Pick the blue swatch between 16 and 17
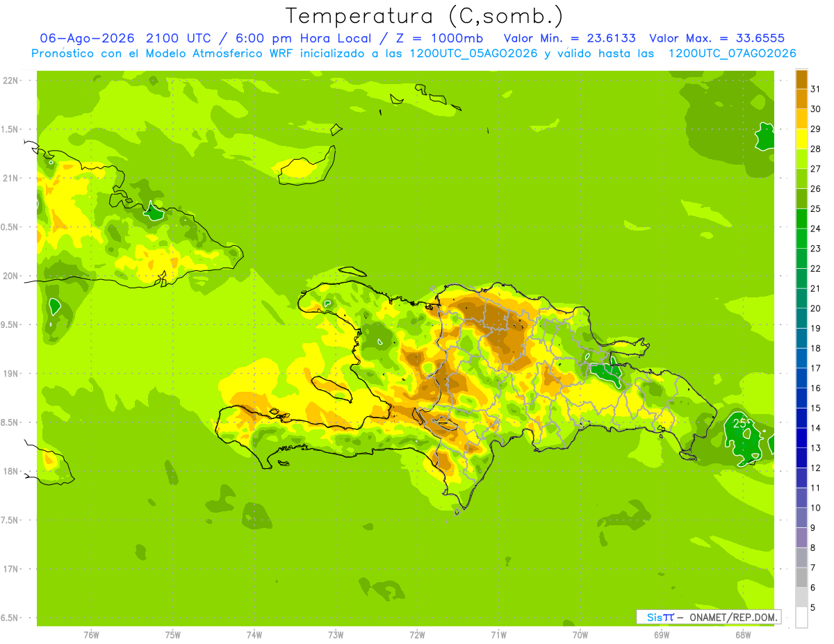 [x=801, y=378]
